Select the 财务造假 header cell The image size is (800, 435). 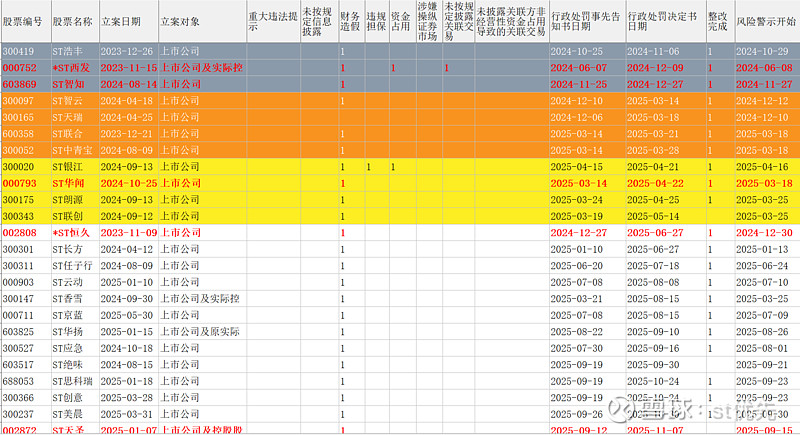pyautogui.click(x=350, y=21)
